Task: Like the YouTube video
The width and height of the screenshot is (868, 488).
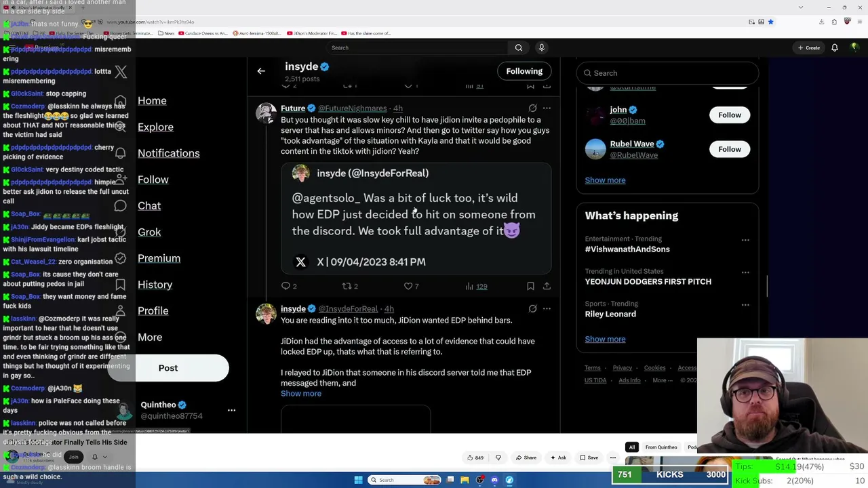Action: [x=475, y=457]
